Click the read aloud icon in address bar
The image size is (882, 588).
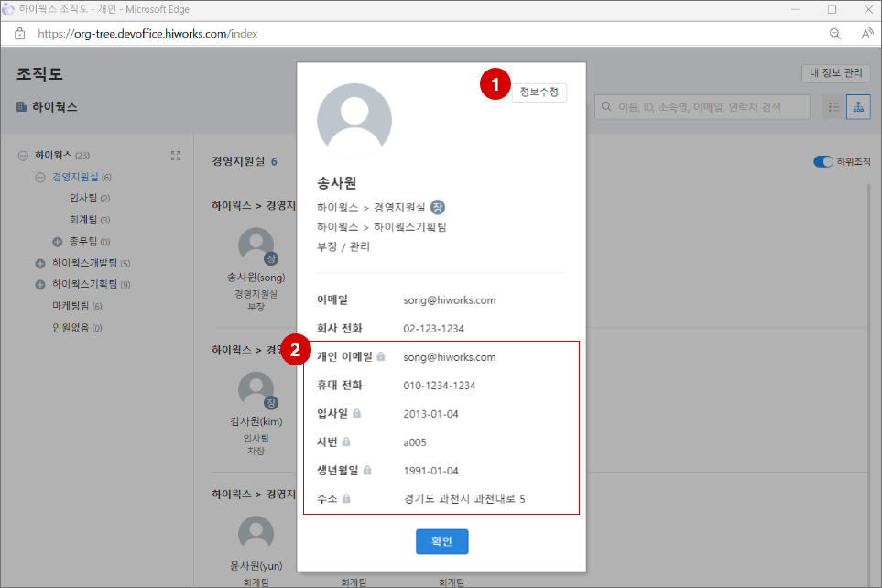(866, 34)
